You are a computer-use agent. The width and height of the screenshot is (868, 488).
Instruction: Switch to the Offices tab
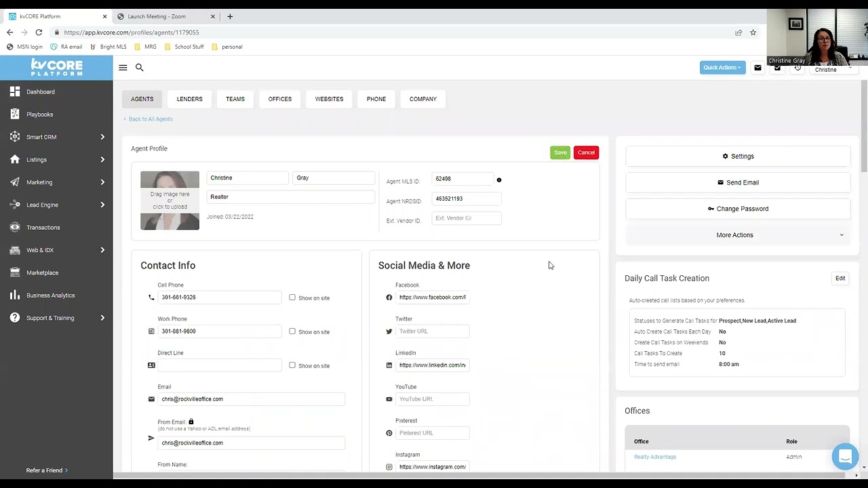(x=280, y=99)
